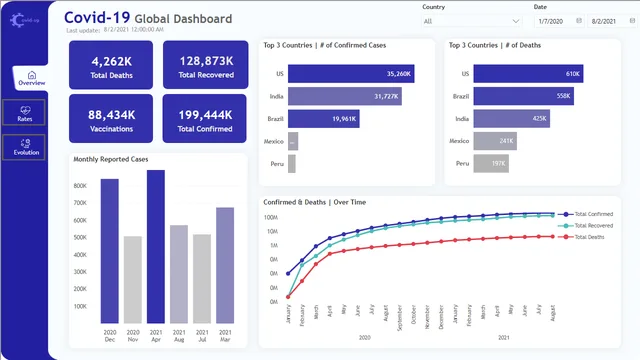Viewport: 640px width, 360px height.
Task: Click the Country dropdown chevron arrow
Action: 516,21
